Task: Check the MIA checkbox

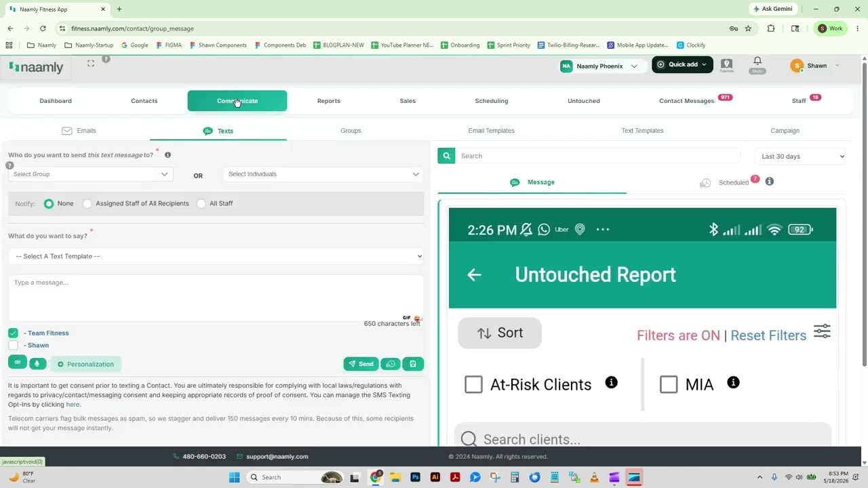Action: coord(669,384)
